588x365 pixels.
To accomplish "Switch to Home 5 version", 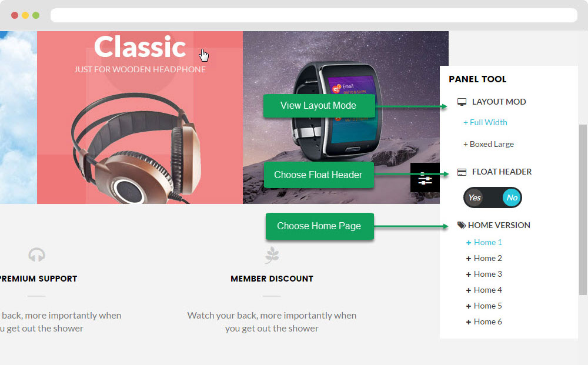I will click(x=484, y=306).
